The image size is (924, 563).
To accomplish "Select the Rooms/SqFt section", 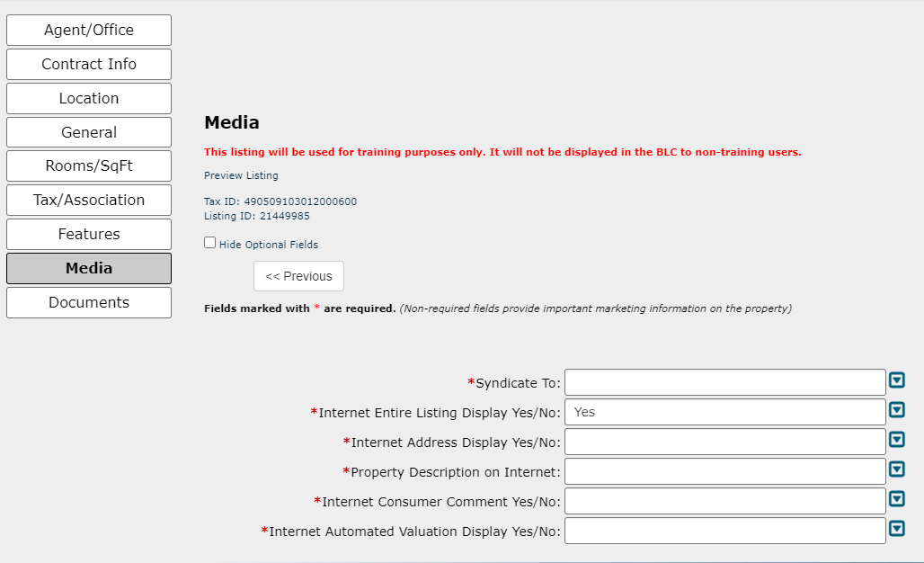I will coord(89,165).
